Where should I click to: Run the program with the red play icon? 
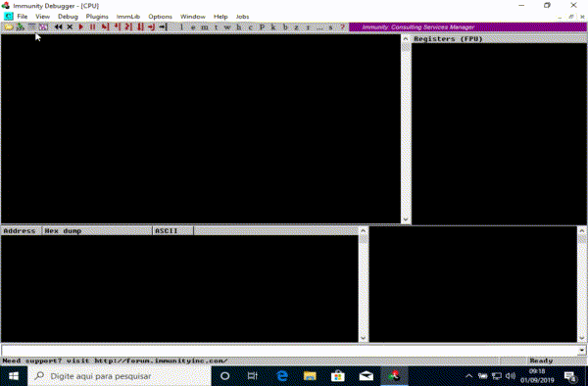[81, 27]
